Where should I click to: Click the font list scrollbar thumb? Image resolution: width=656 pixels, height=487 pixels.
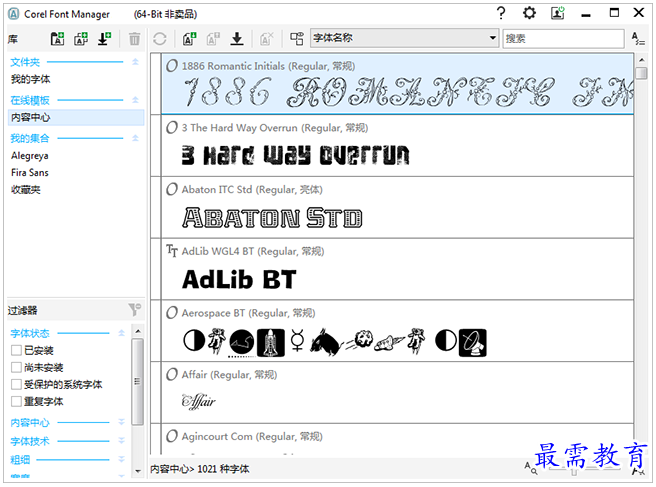(x=641, y=73)
